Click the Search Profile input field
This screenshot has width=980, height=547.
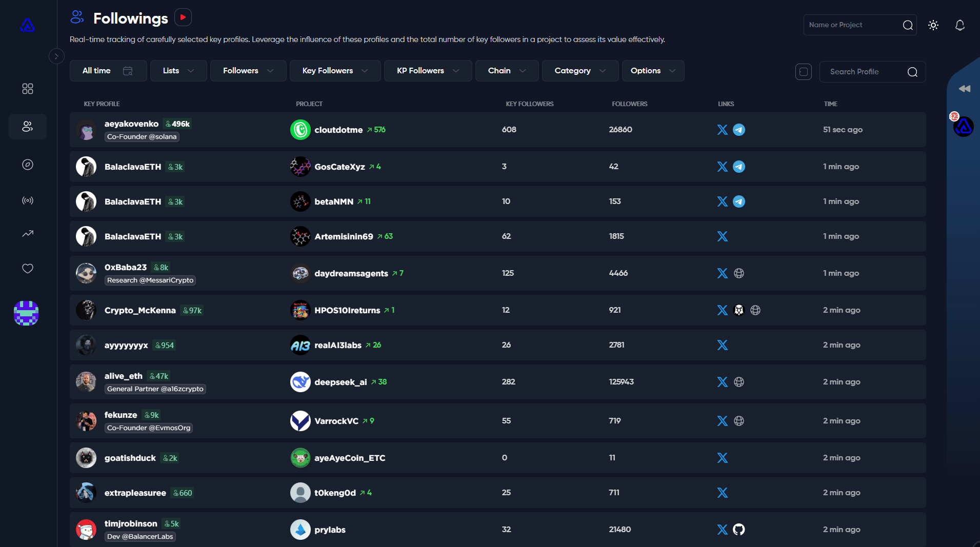tap(866, 72)
